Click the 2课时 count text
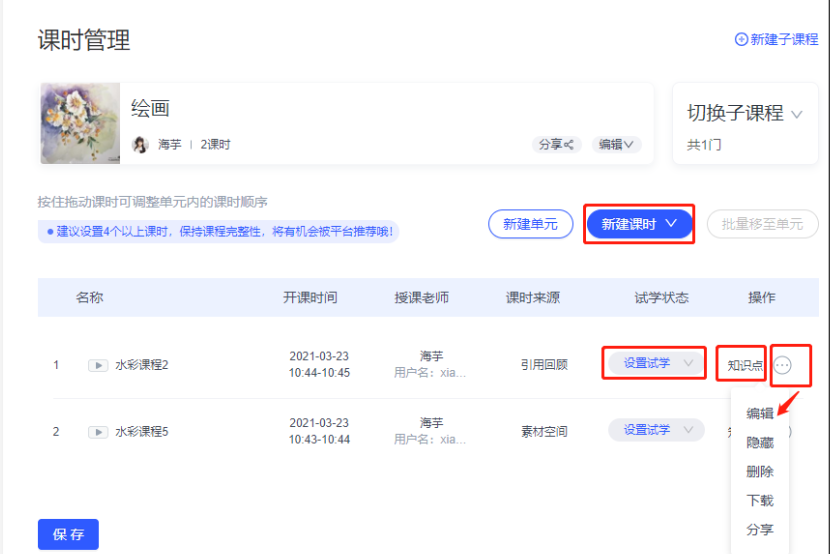Viewport: 830px width, 554px height. (215, 144)
